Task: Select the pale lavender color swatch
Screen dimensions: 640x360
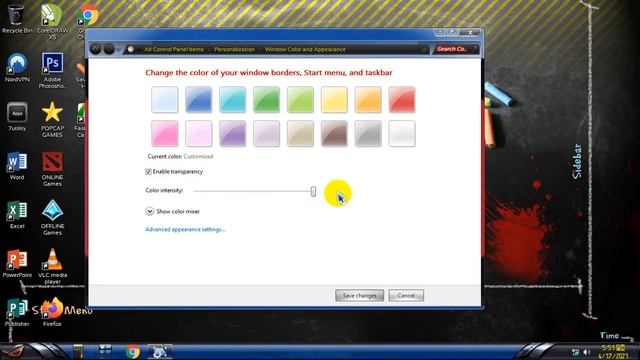Action: tap(266, 133)
